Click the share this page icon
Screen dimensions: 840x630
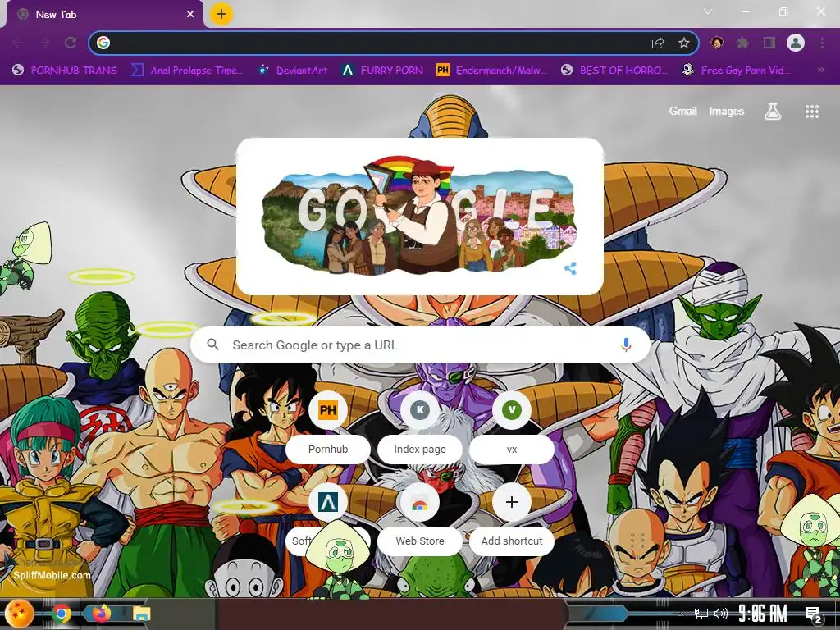pyautogui.click(x=658, y=43)
